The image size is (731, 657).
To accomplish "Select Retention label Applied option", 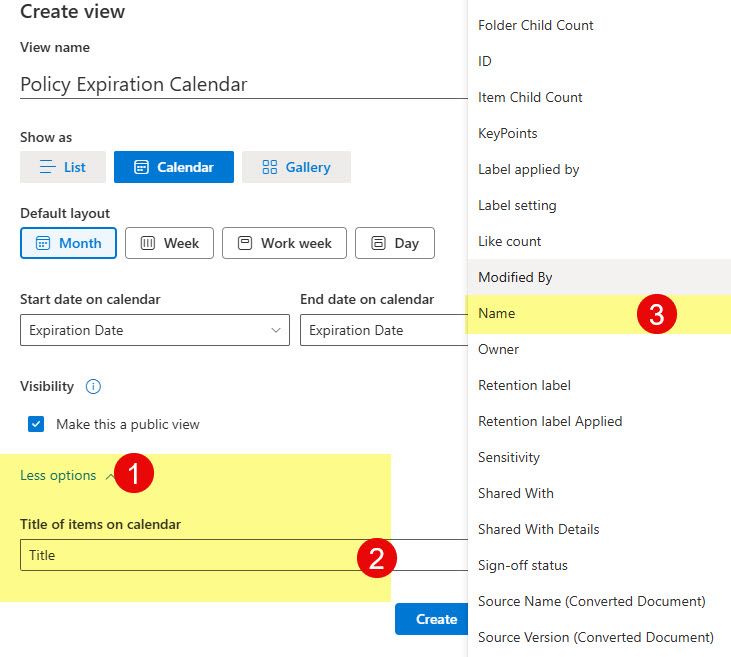I will (x=599, y=421).
